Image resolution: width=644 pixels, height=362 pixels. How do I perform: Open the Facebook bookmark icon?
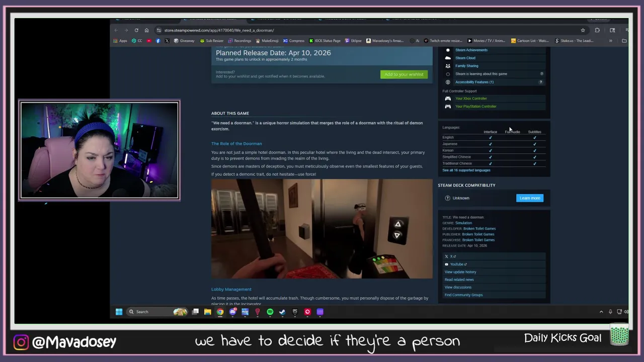pyautogui.click(x=158, y=41)
